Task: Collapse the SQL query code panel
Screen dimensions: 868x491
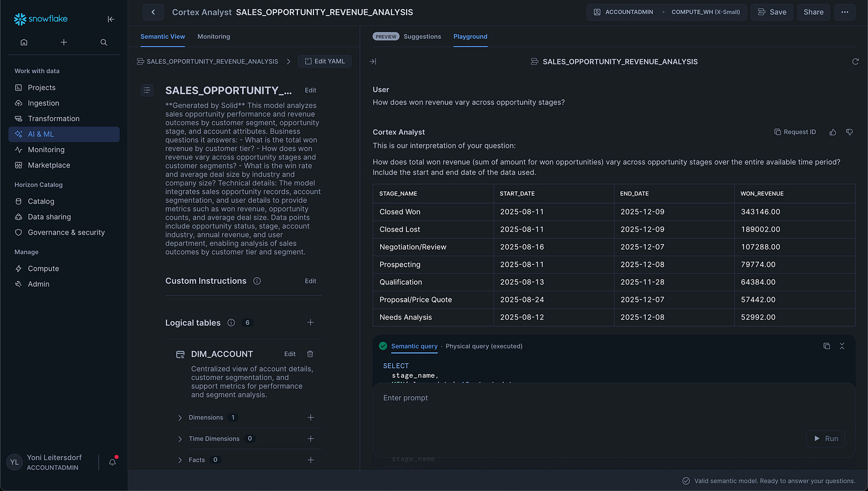Action: 842,346
